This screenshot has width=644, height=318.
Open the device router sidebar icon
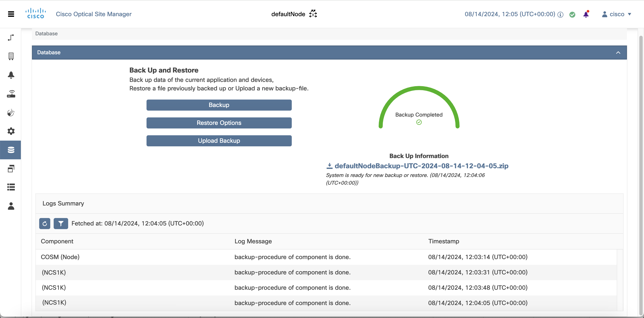pyautogui.click(x=11, y=94)
